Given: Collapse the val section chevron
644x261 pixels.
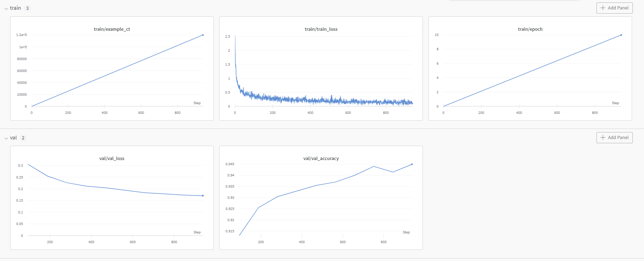Looking at the screenshot, I should (6, 138).
